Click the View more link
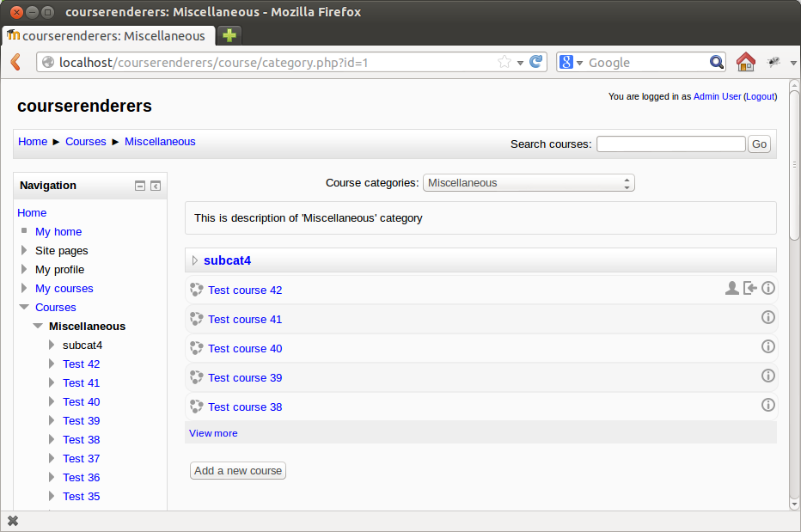Screen dimensions: 801x532 tap(213, 433)
